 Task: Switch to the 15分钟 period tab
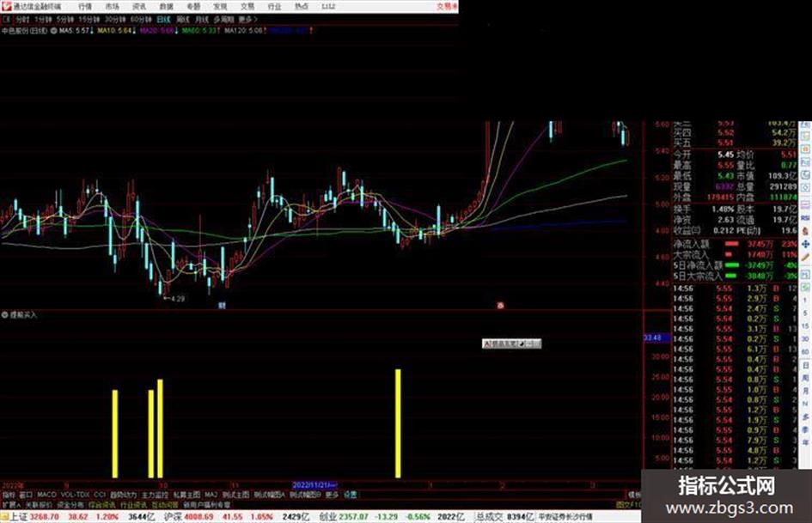click(89, 20)
